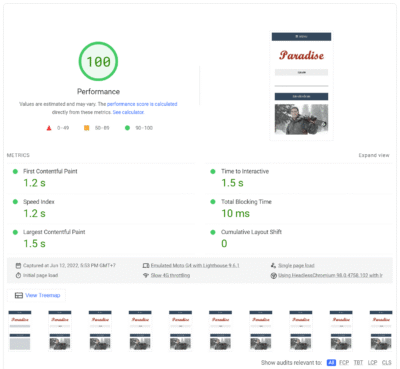Click the green circle 90-100 legend icon

(127, 128)
